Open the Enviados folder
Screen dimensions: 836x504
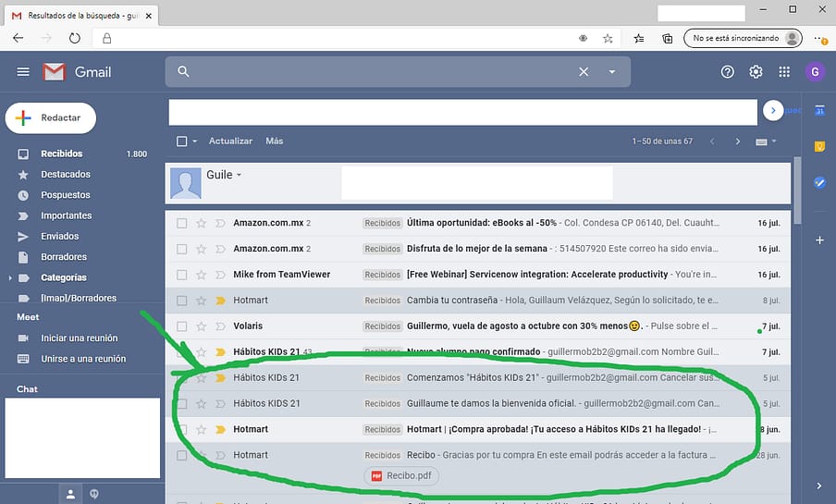point(60,236)
